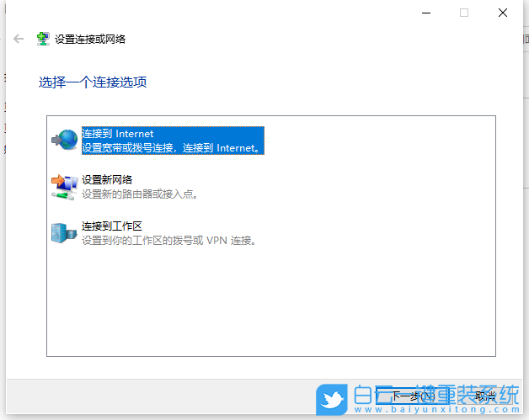Viewport: 529px width, 420px height.
Task: Choose the 连接到工作区 option title
Action: (x=112, y=226)
